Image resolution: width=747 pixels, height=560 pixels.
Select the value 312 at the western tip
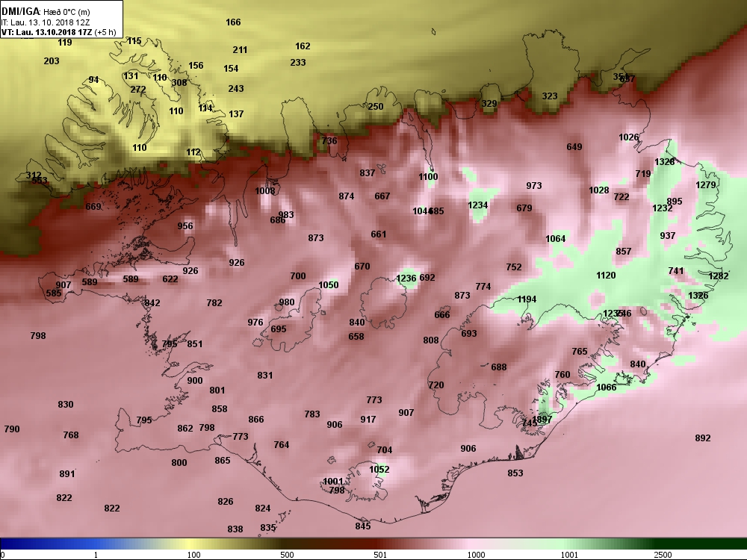pos(34,175)
